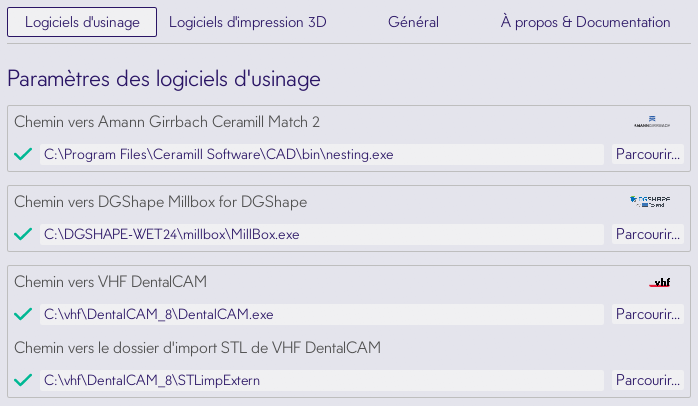Select the Général tab
The height and width of the screenshot is (406, 698).
pos(413,22)
